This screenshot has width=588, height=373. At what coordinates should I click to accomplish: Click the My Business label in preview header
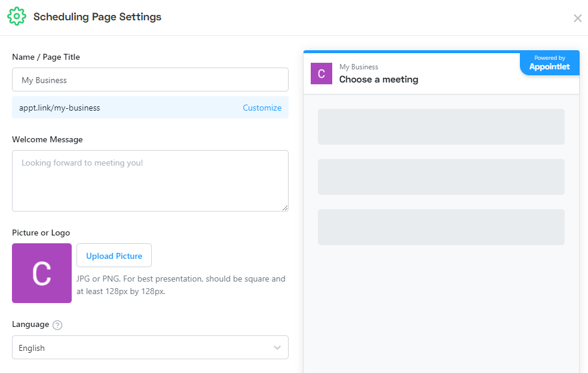(359, 67)
